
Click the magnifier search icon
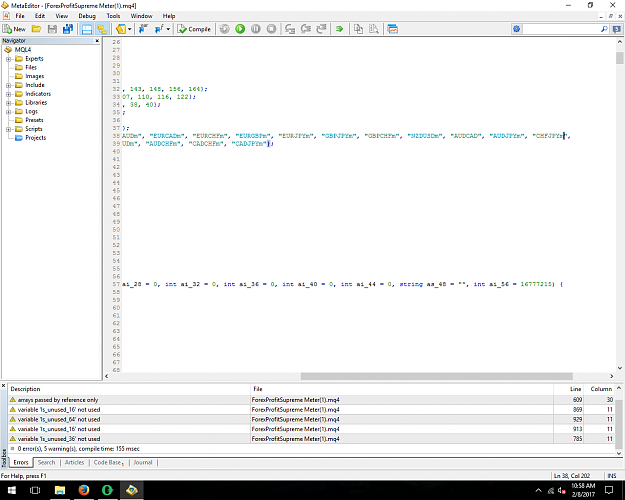[604, 29]
